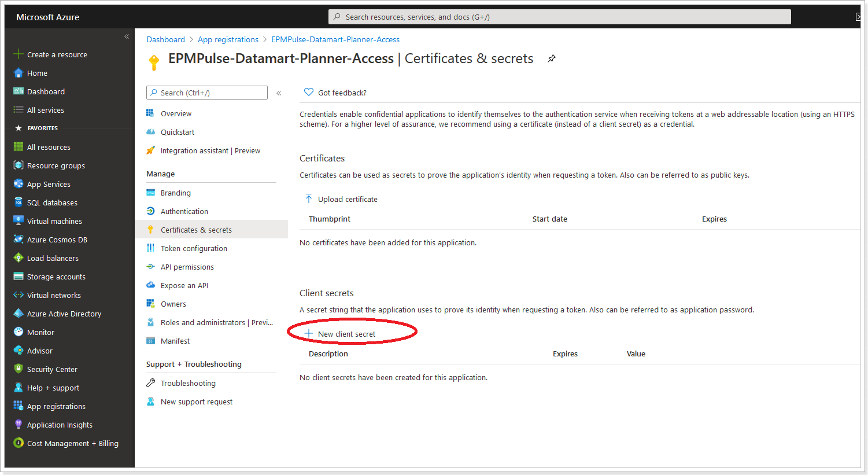Viewport: 868px width, 475px height.
Task: Click the Resource groups cube icon
Action: [18, 165]
